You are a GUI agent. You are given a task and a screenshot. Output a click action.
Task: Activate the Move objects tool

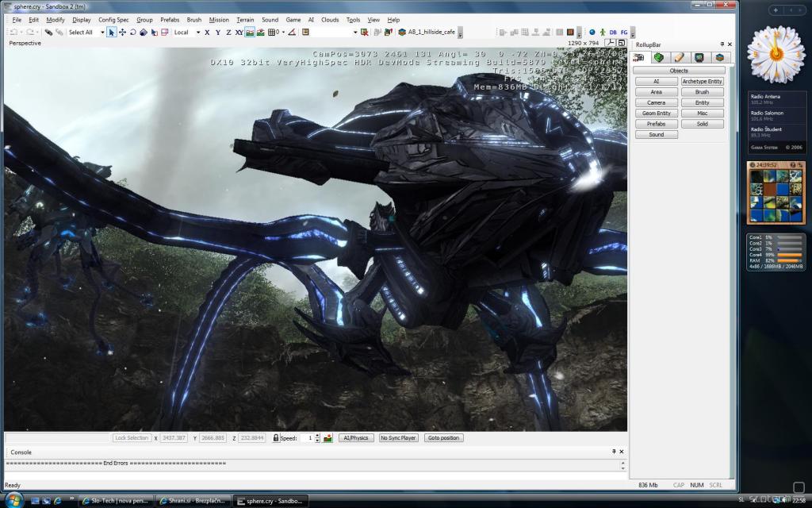click(122, 32)
